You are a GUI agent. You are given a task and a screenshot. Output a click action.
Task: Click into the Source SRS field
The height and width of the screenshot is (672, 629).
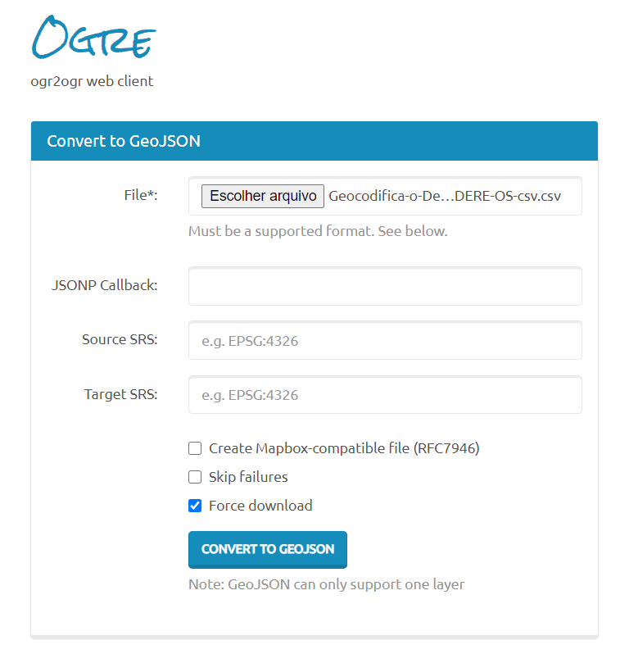click(385, 340)
